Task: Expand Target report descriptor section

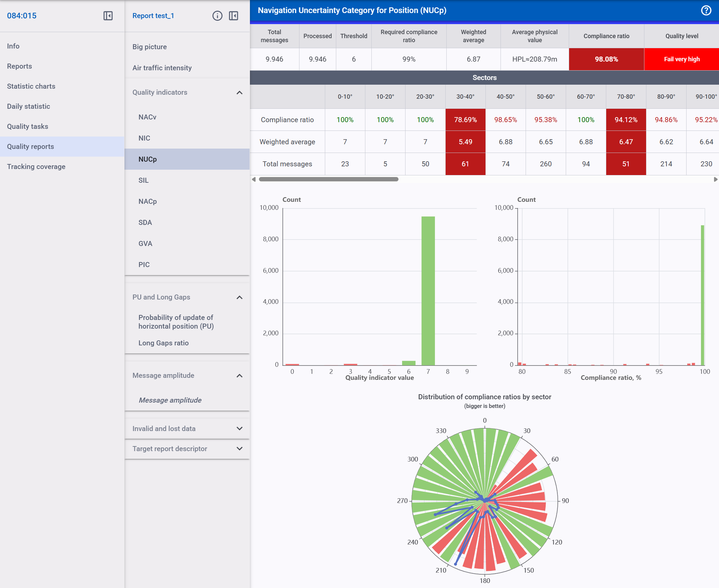Action: (239, 448)
